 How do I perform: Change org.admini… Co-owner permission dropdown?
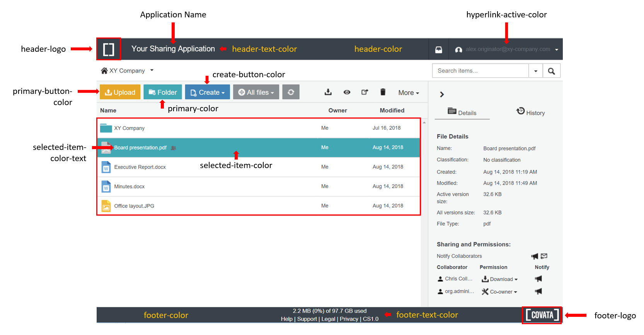(499, 292)
